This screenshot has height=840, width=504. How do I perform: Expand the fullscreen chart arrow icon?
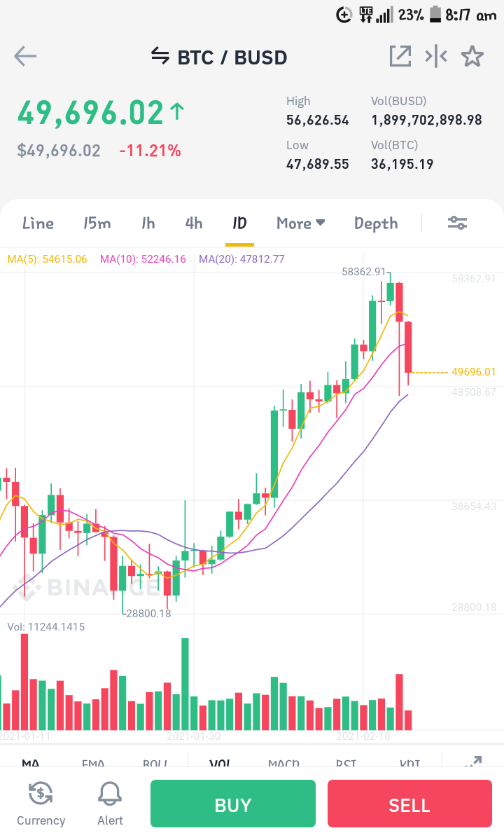473,762
